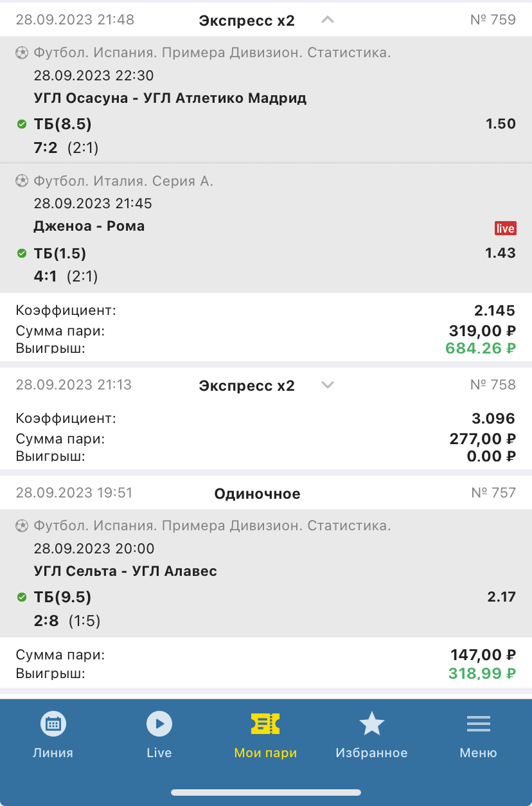Switch to the Мои пари tab label
Viewport: 532px width, 806px height.
click(265, 753)
